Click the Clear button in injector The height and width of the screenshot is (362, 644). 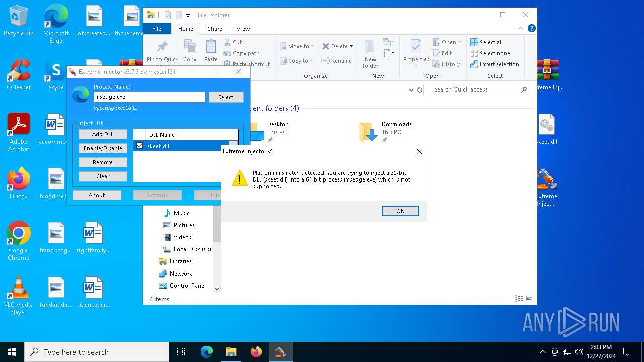point(103,176)
